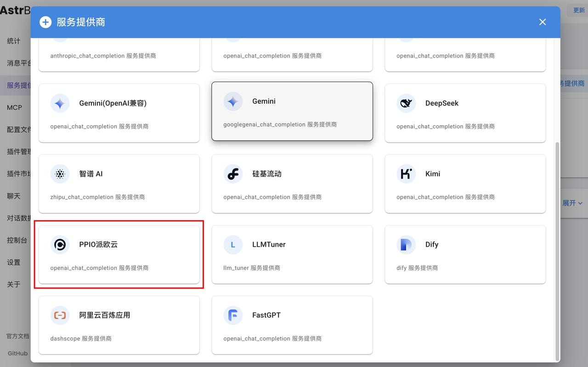Open 关于 in the background sidebar

pos(14,284)
